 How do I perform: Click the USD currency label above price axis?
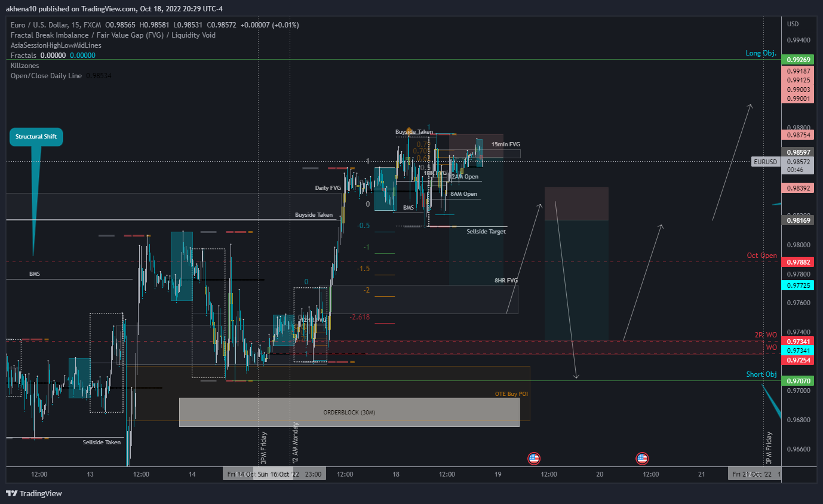tap(793, 24)
